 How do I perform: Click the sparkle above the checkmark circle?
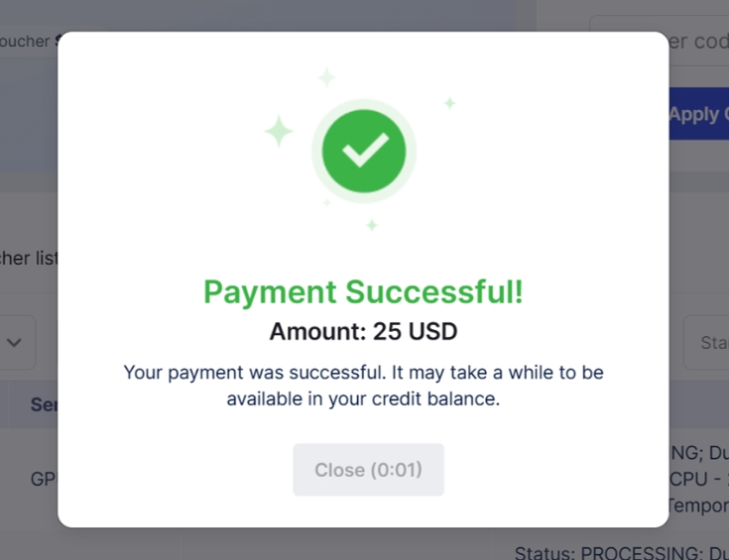click(326, 77)
